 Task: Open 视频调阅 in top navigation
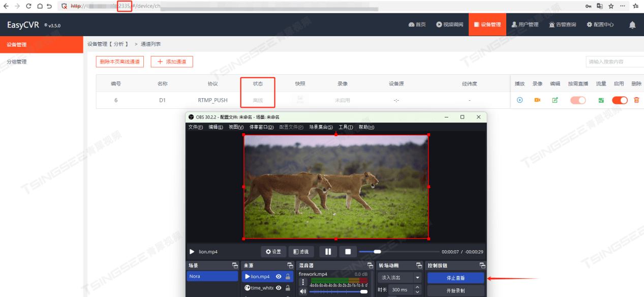point(450,24)
